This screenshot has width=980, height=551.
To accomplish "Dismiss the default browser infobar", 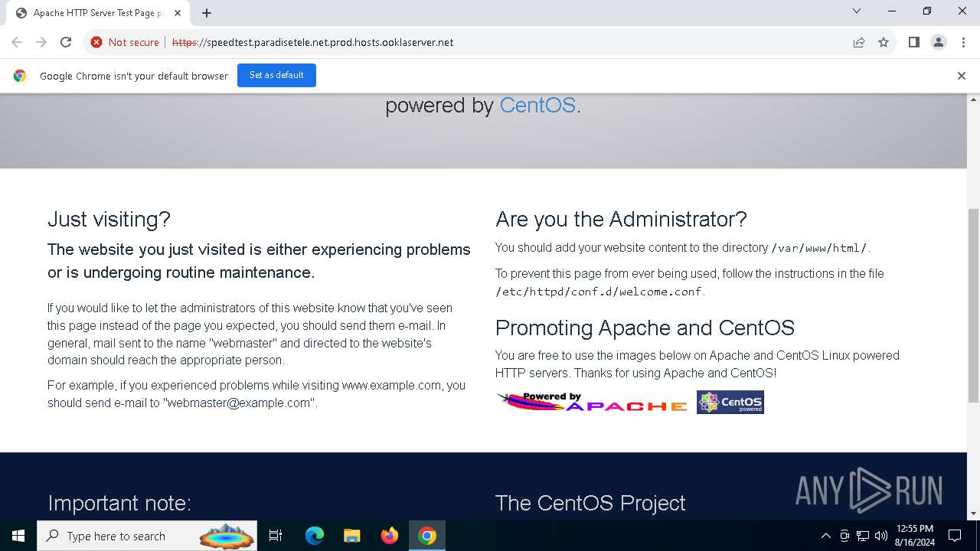I will coord(961,76).
